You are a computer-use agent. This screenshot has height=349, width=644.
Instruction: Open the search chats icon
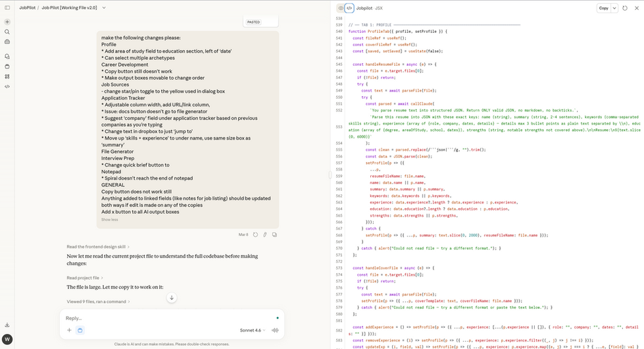tap(7, 32)
